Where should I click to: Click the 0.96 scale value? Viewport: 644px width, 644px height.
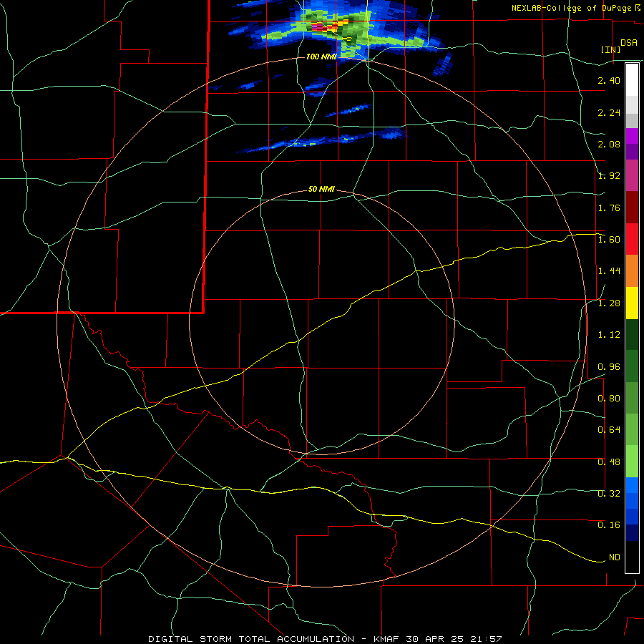tap(609, 367)
